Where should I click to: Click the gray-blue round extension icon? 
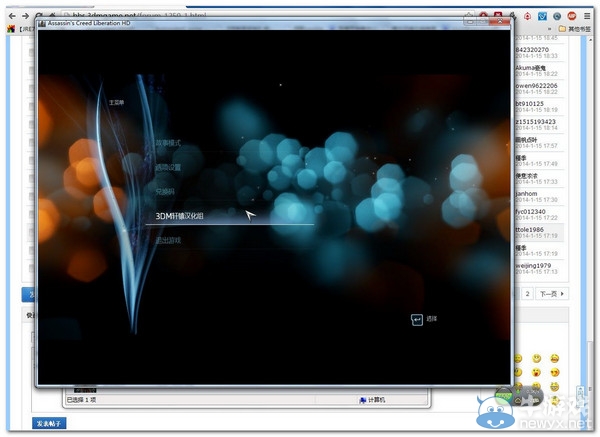pyautogui.click(x=557, y=16)
